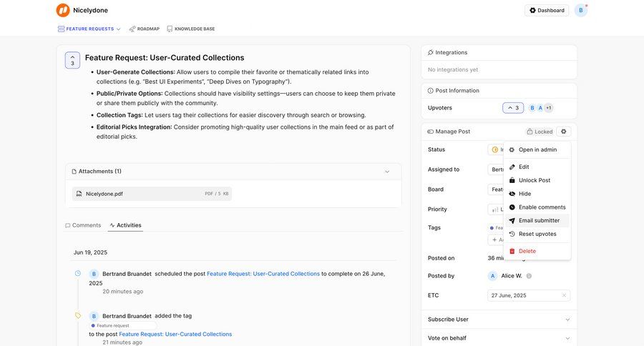Click 'No integrations yet' text
The height and width of the screenshot is (346, 644).
(453, 70)
